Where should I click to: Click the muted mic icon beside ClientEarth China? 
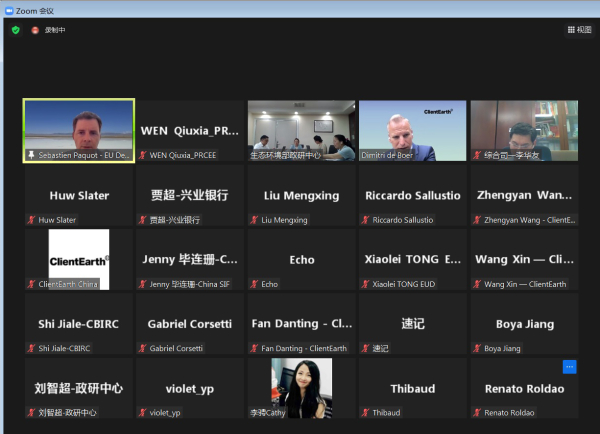point(31,284)
